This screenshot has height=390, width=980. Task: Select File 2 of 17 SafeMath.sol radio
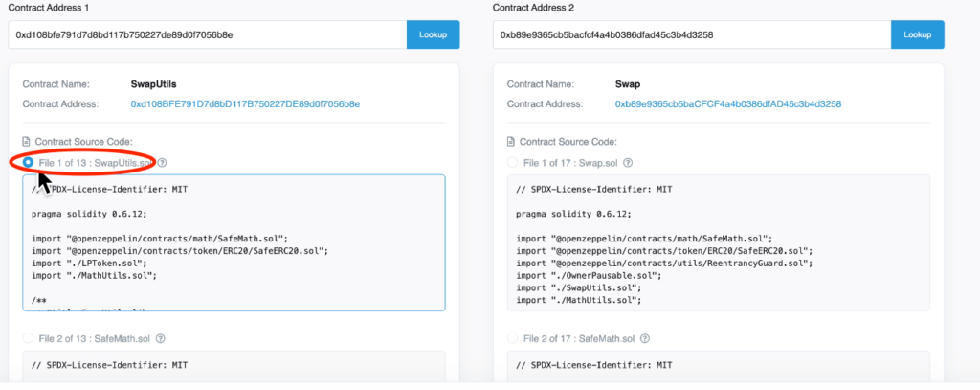tap(513, 338)
